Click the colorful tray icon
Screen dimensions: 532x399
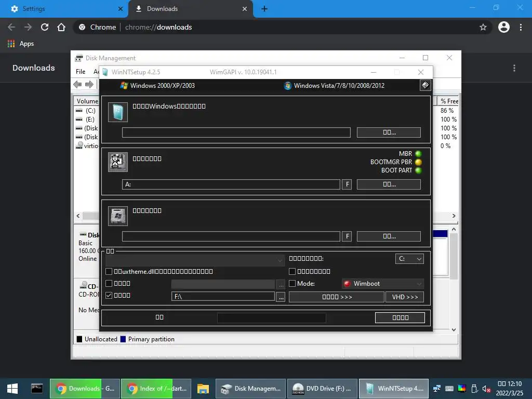click(462, 389)
